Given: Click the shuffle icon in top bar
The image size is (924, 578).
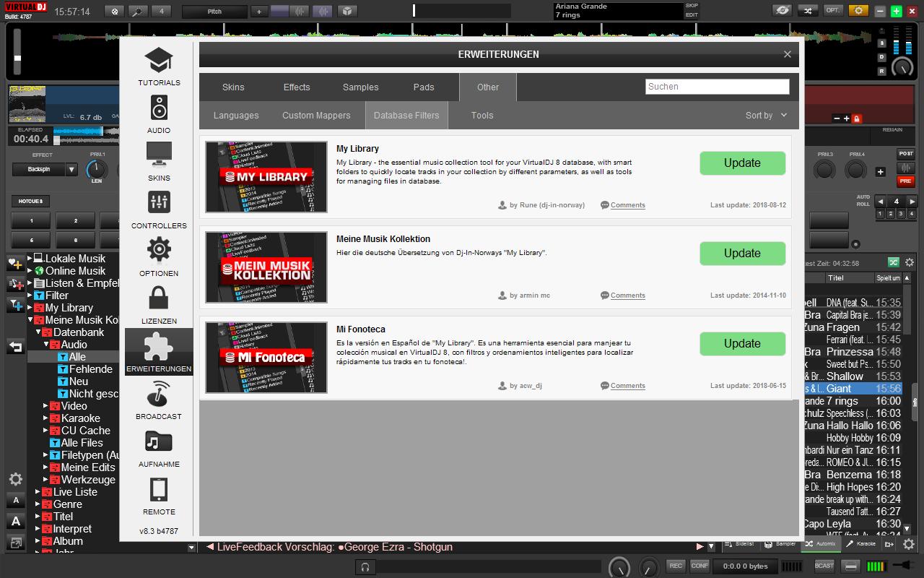Looking at the screenshot, I should click(808, 11).
